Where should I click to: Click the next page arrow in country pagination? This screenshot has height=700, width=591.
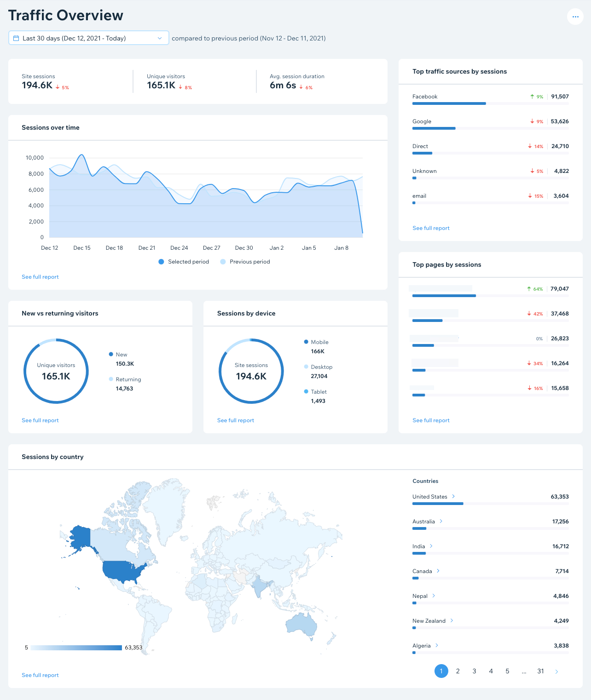click(557, 671)
